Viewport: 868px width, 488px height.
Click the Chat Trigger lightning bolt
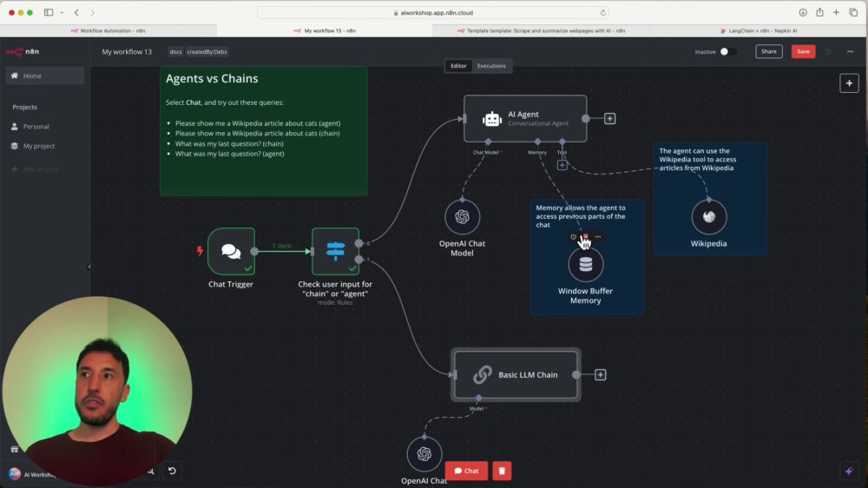pos(200,251)
